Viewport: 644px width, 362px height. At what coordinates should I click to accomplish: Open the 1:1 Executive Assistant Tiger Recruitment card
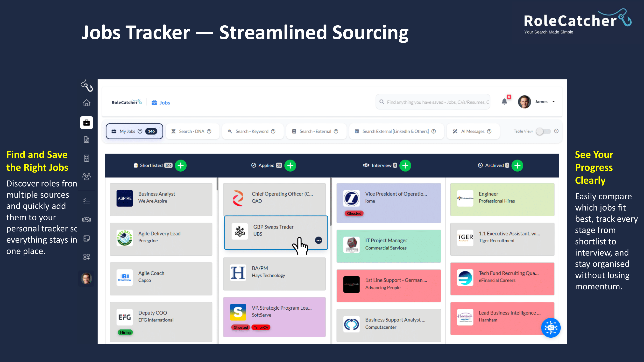click(502, 239)
